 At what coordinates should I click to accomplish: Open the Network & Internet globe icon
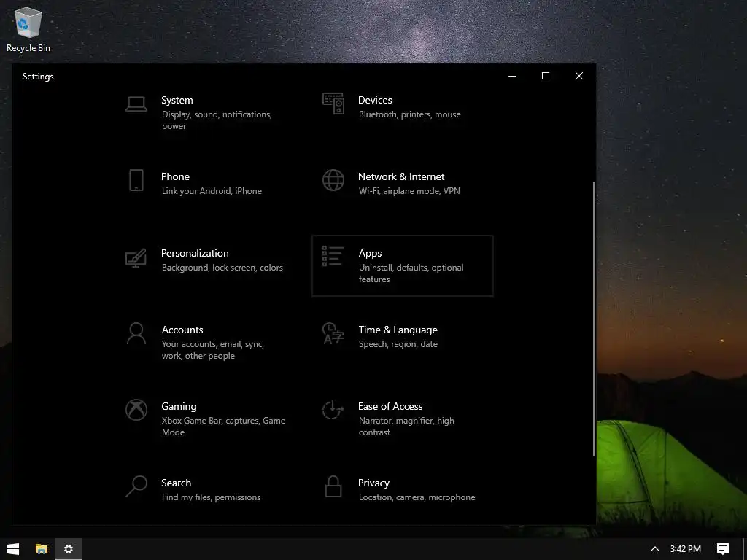click(333, 181)
